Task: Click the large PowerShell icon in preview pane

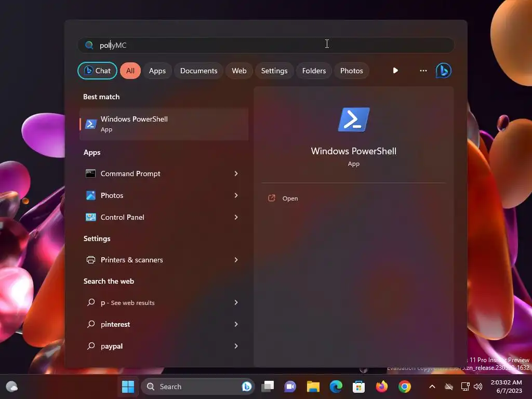Action: [353, 119]
